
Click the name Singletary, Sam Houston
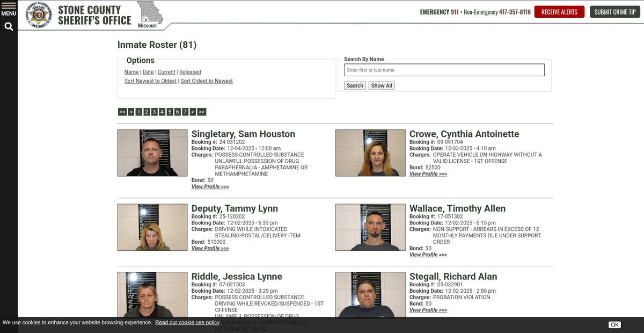(243, 134)
